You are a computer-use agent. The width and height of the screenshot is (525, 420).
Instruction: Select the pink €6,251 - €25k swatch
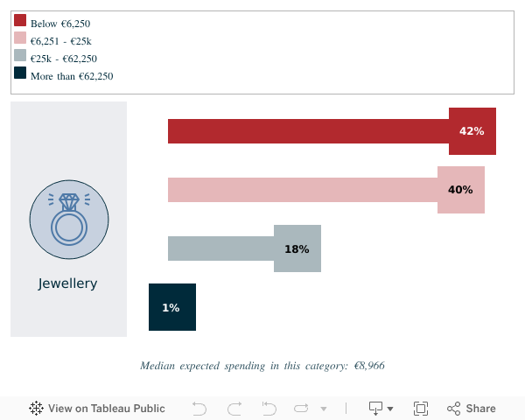[20, 38]
